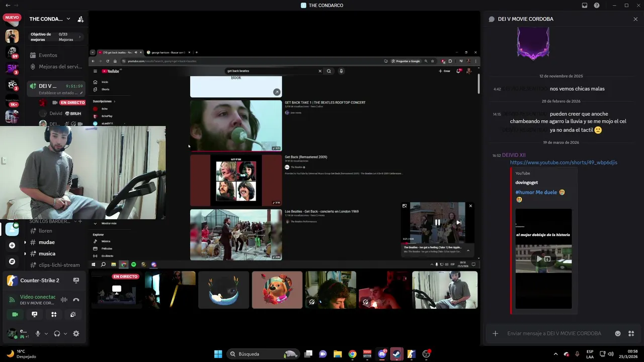644x362 pixels.
Task: Open microphone input options dropdown
Action: click(46, 333)
